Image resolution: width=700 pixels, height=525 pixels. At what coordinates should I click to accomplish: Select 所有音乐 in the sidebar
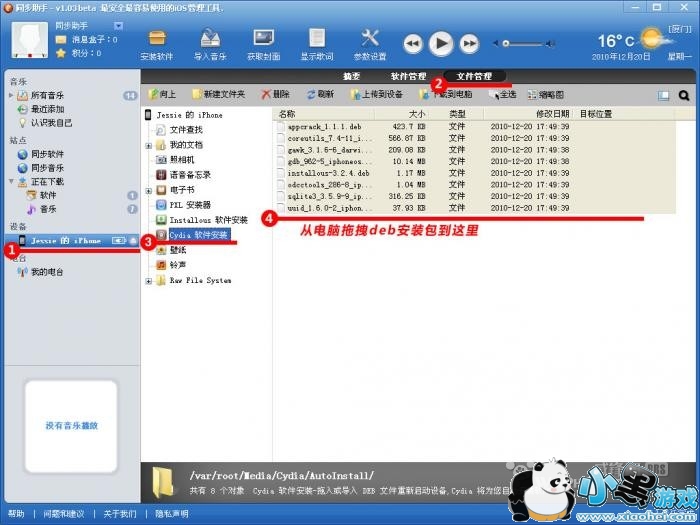(47, 96)
